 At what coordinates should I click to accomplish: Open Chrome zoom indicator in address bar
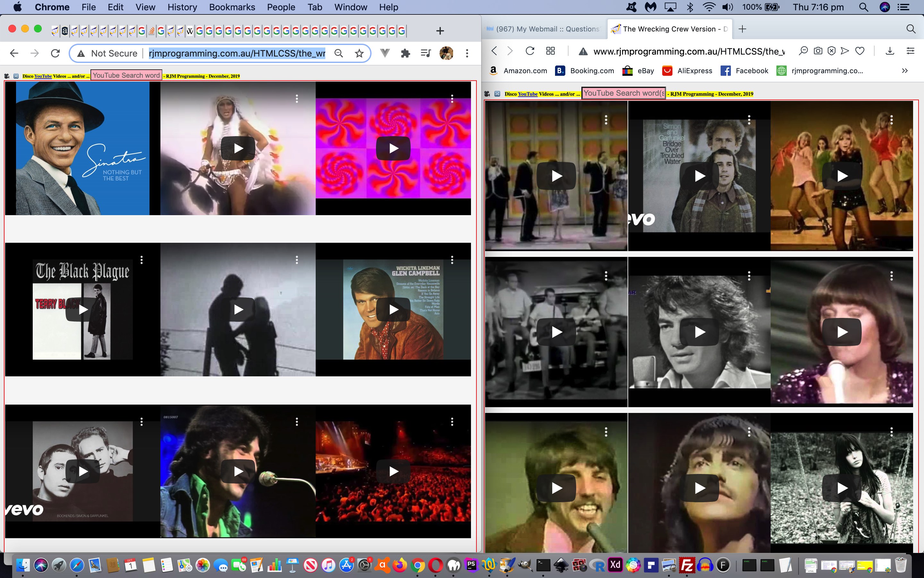339,53
